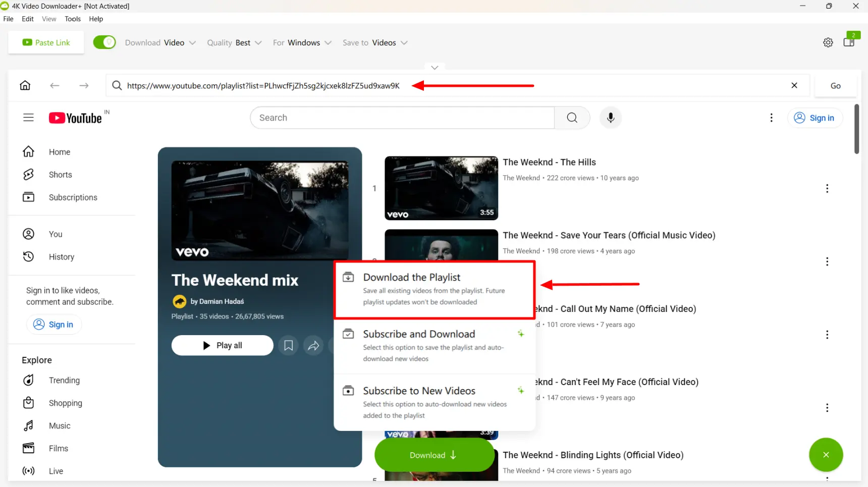Viewport: 868px width, 487px height.
Task: Navigate forward with the right arrow
Action: coord(84,85)
